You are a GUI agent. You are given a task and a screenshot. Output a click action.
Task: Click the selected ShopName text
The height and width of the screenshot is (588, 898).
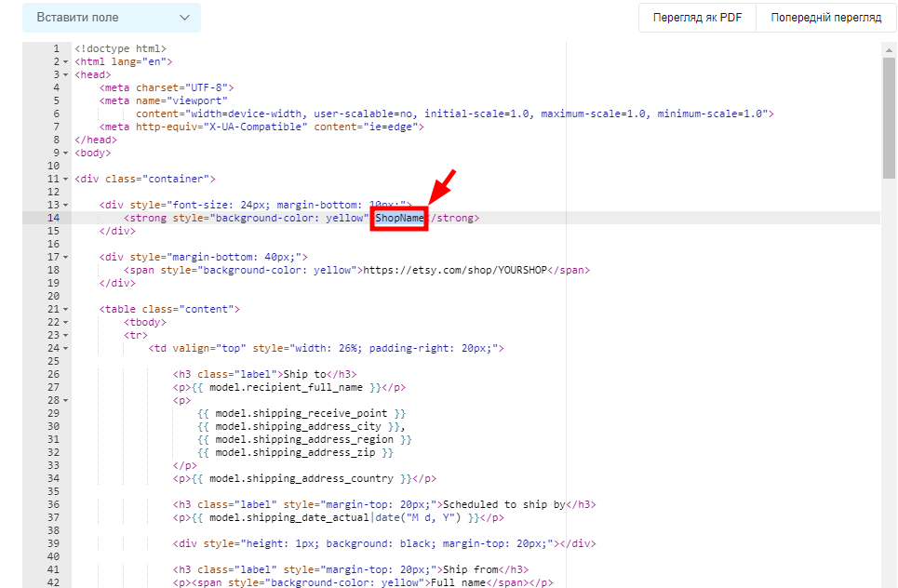click(x=400, y=218)
